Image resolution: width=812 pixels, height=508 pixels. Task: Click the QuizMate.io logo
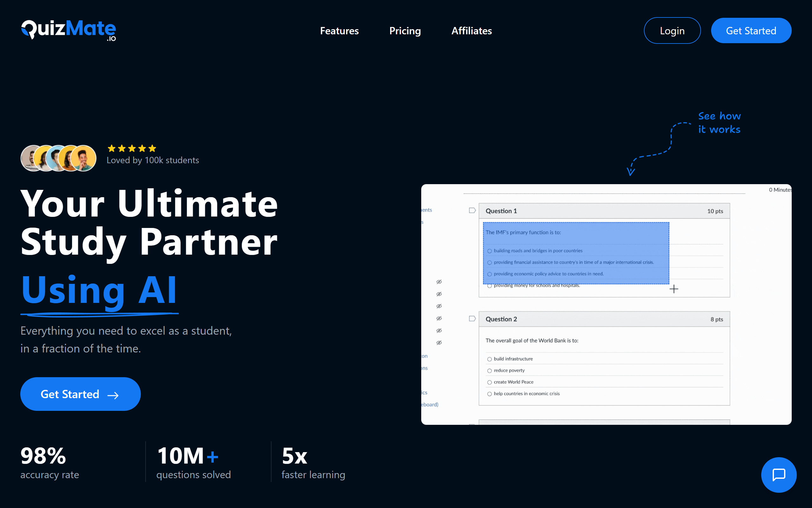pos(69,30)
